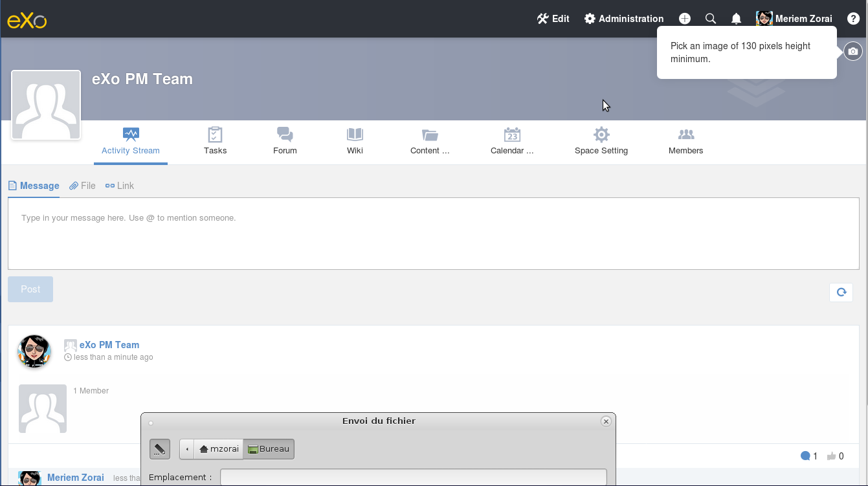Select mzorai home folder in file dialog
The image size is (868, 486).
(x=219, y=449)
